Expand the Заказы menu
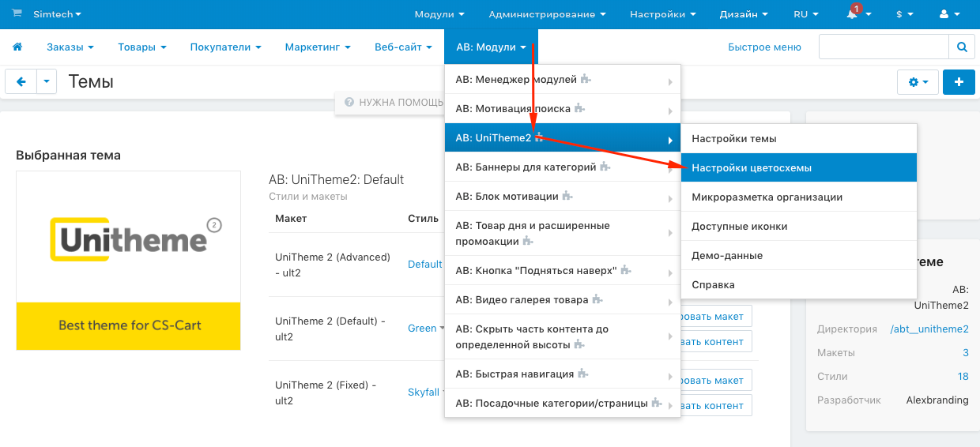The height and width of the screenshot is (447, 980). [x=70, y=47]
